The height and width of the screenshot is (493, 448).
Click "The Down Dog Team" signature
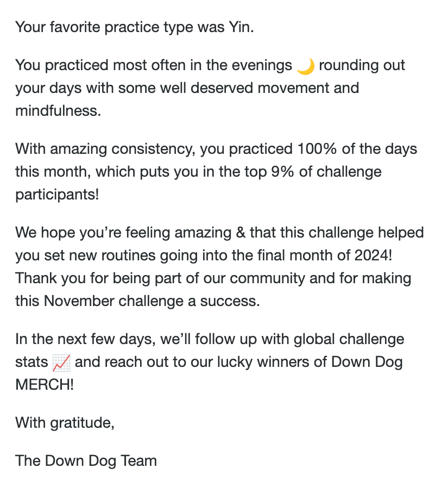point(86,461)
